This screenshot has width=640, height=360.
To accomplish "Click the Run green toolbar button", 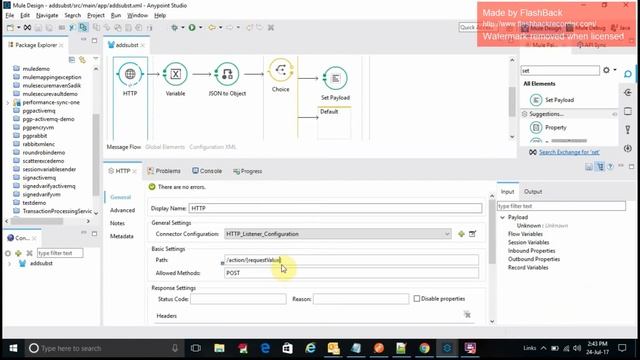I will (191, 27).
